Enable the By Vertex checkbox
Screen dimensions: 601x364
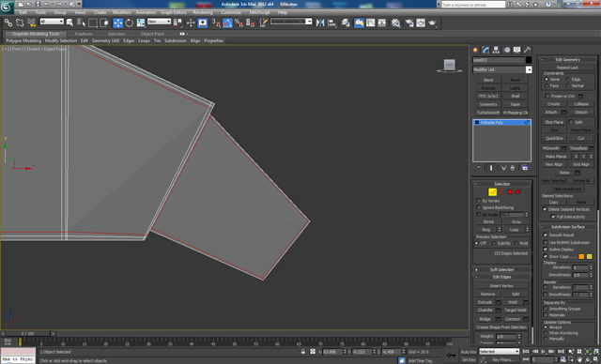(479, 201)
